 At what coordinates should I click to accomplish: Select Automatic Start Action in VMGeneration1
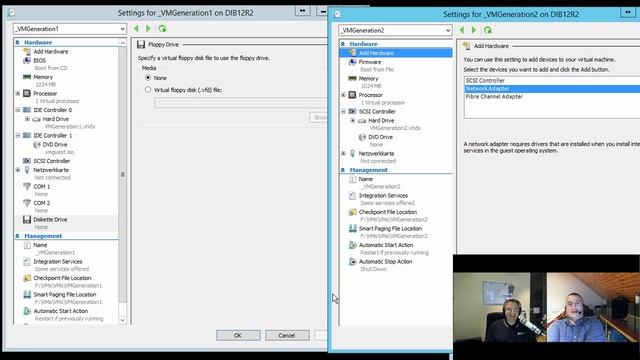(60, 311)
